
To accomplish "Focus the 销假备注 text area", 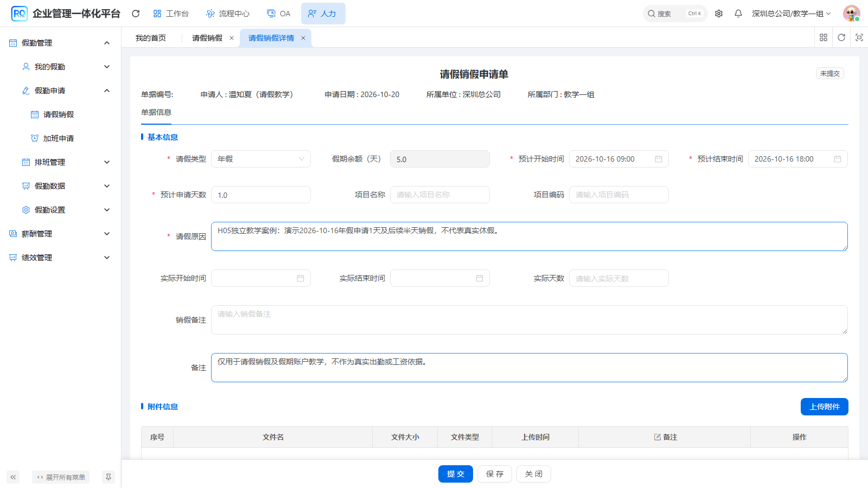I will coord(529,320).
